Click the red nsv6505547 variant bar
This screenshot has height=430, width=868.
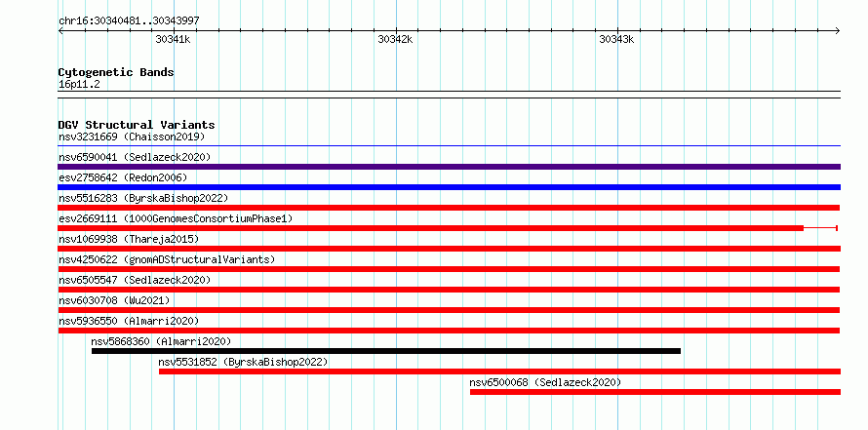pos(449,290)
